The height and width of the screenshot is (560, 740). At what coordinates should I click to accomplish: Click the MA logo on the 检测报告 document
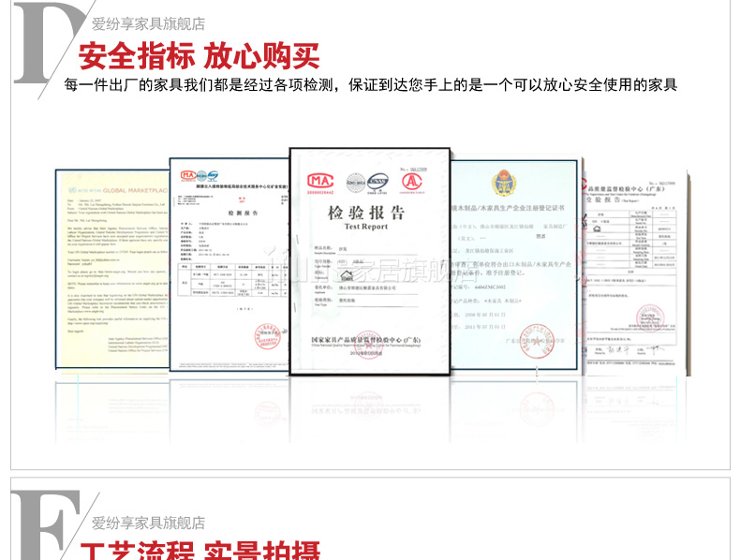[x=188, y=175]
